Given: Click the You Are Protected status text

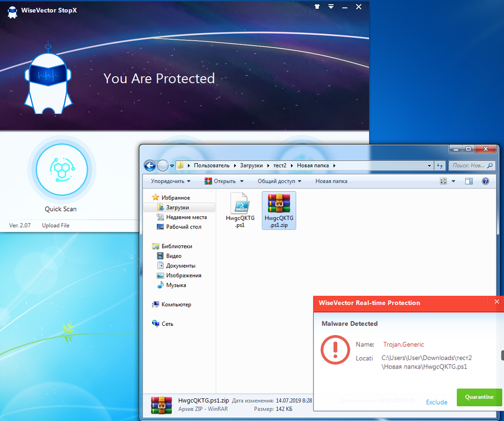Looking at the screenshot, I should [x=159, y=78].
